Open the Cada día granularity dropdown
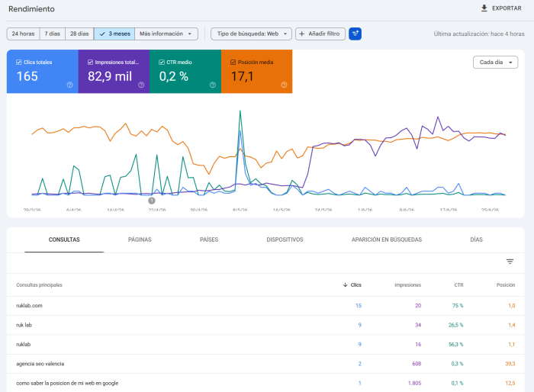 496,63
